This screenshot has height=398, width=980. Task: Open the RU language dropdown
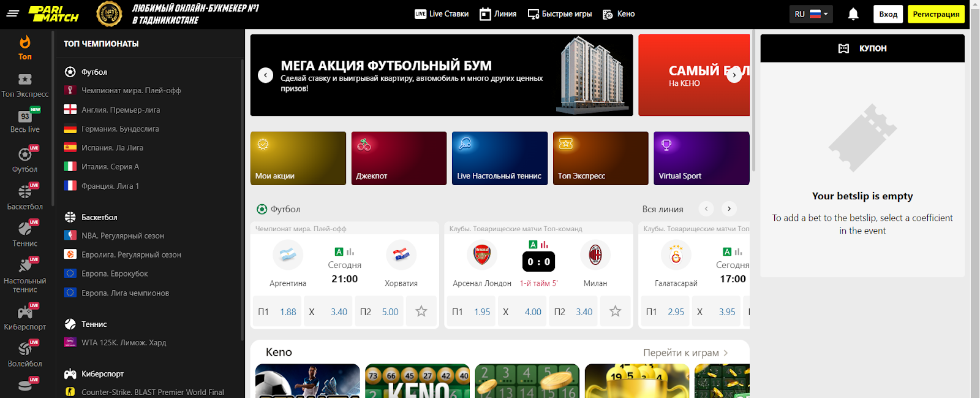[x=811, y=13]
